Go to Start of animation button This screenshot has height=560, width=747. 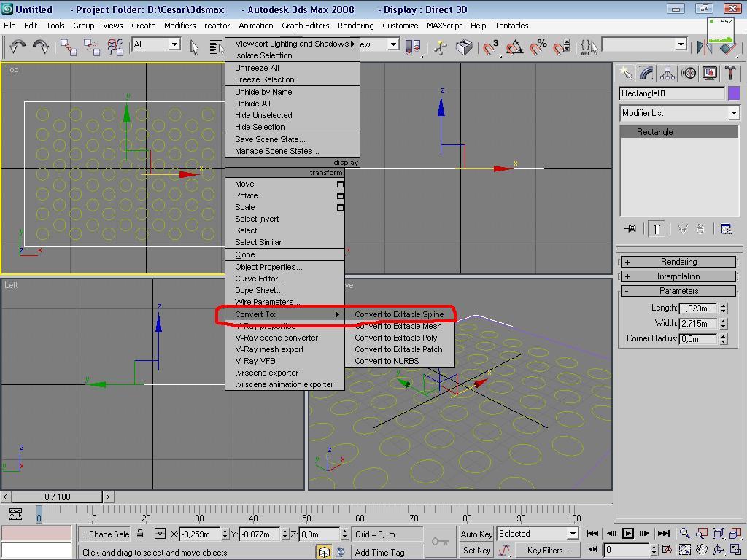pyautogui.click(x=592, y=533)
